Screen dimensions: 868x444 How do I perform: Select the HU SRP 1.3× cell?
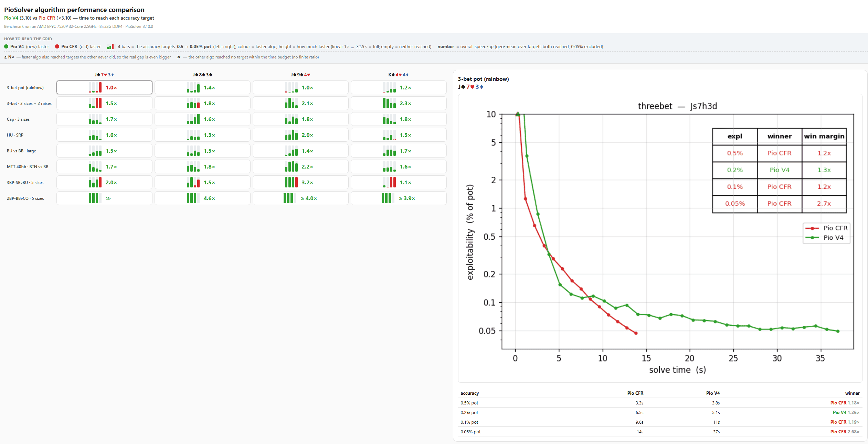[x=202, y=135]
